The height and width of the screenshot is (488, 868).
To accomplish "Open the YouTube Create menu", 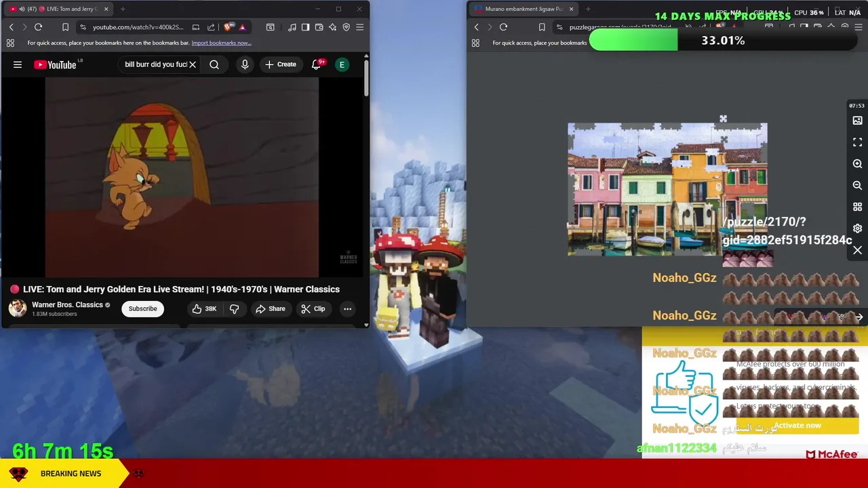I will [x=281, y=64].
